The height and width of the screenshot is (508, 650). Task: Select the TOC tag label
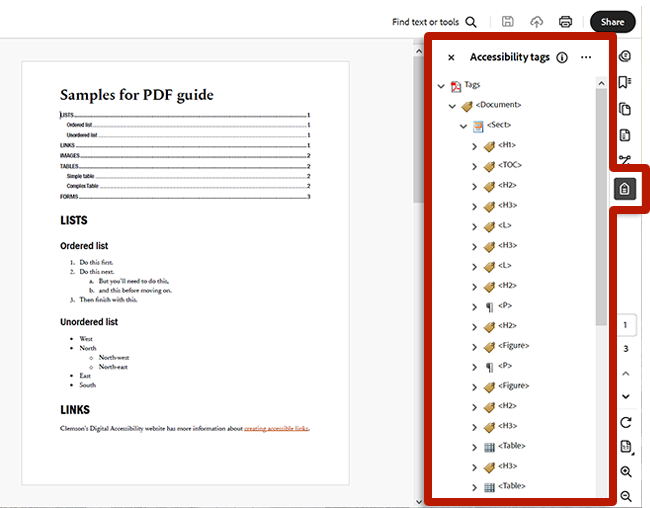click(x=509, y=165)
